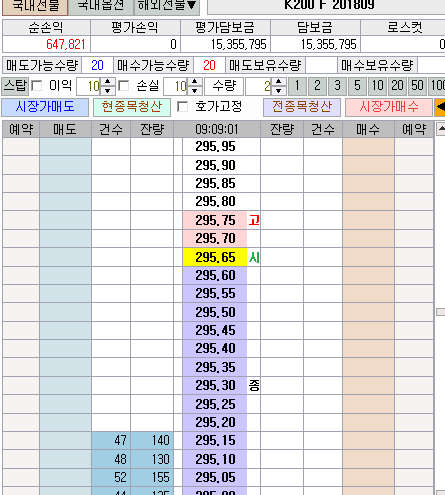Click the 매수 cell at price 295.30
The width and height of the screenshot is (445, 495).
coord(368,386)
